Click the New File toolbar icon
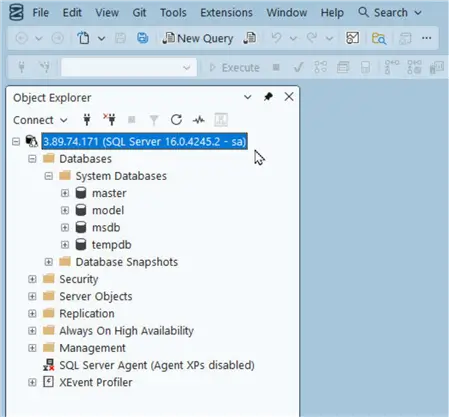This screenshot has width=449, height=417. pyautogui.click(x=83, y=38)
